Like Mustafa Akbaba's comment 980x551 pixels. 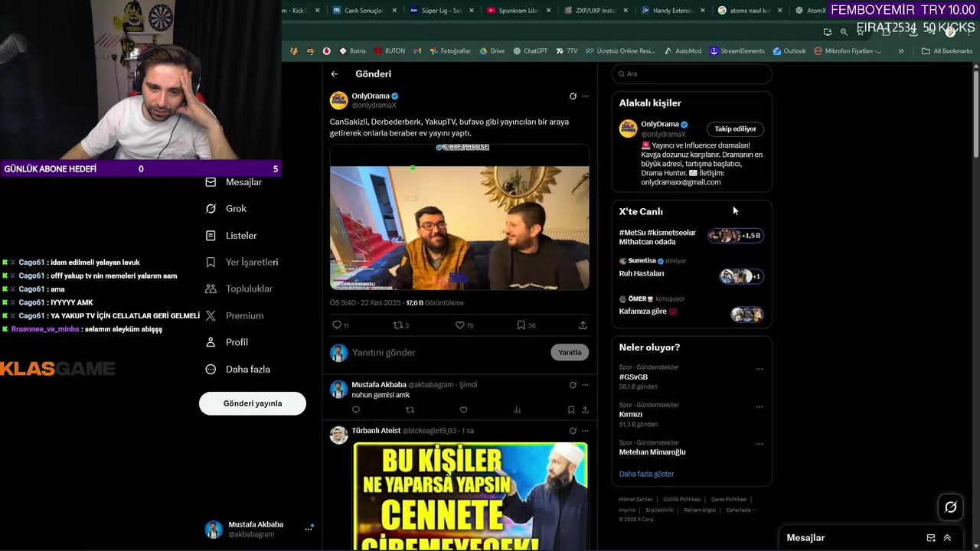click(463, 410)
